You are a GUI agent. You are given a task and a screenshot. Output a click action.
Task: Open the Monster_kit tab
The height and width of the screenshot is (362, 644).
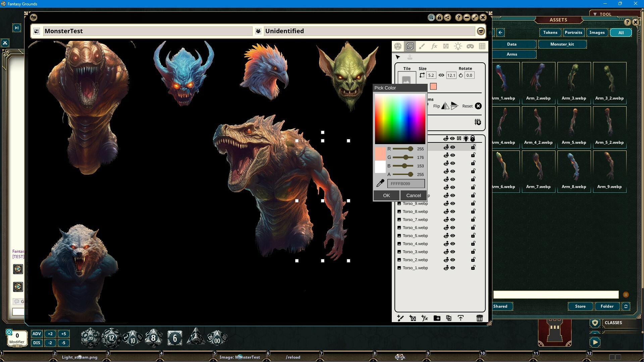tap(562, 44)
